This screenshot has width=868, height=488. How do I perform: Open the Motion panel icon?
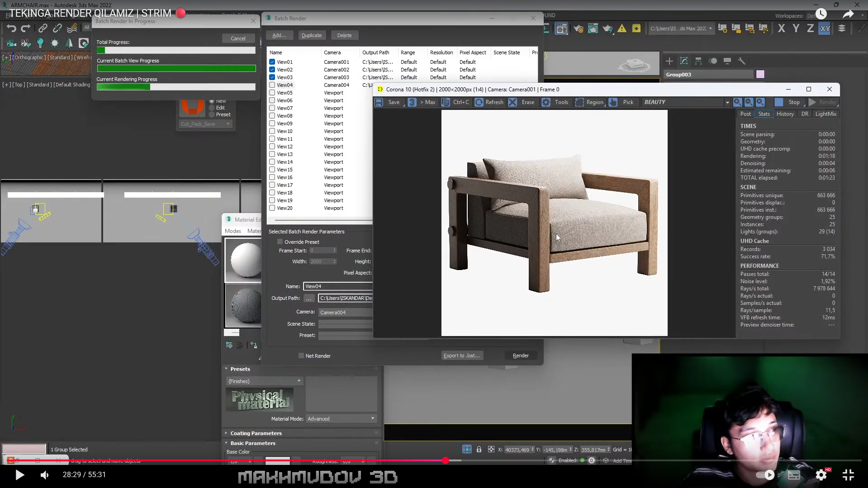coord(713,61)
